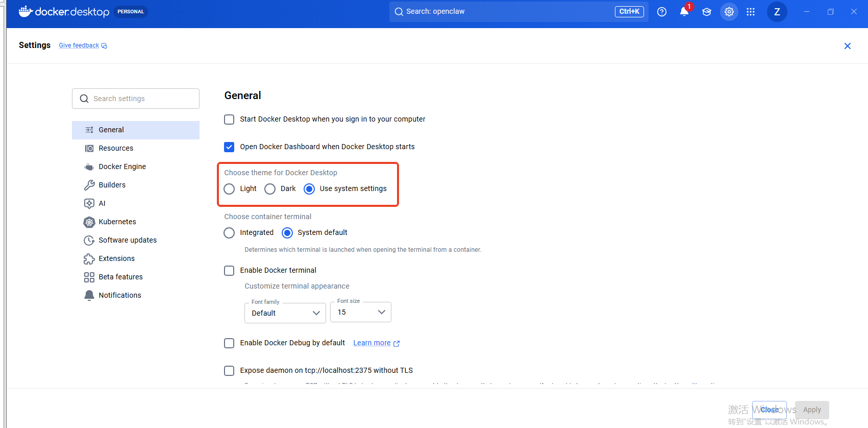Open the Resources settings section
This screenshot has height=428, width=868.
click(x=136, y=149)
